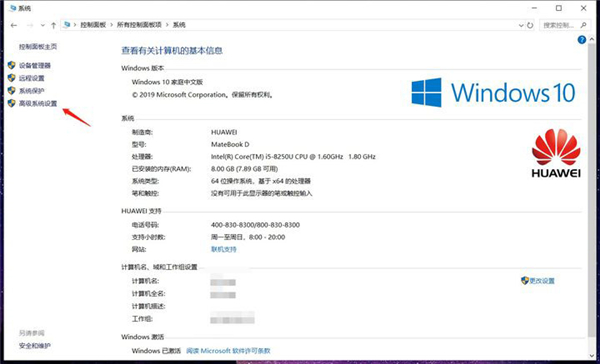This screenshot has width=600, height=364.
Task: Click the address bar computer icon
Action: 67,25
